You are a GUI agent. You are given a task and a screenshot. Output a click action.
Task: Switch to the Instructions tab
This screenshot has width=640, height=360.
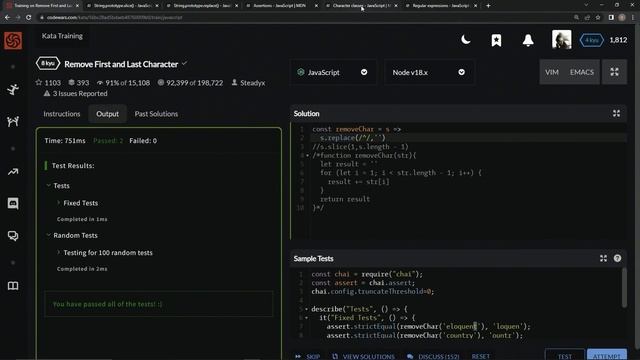[x=62, y=114]
